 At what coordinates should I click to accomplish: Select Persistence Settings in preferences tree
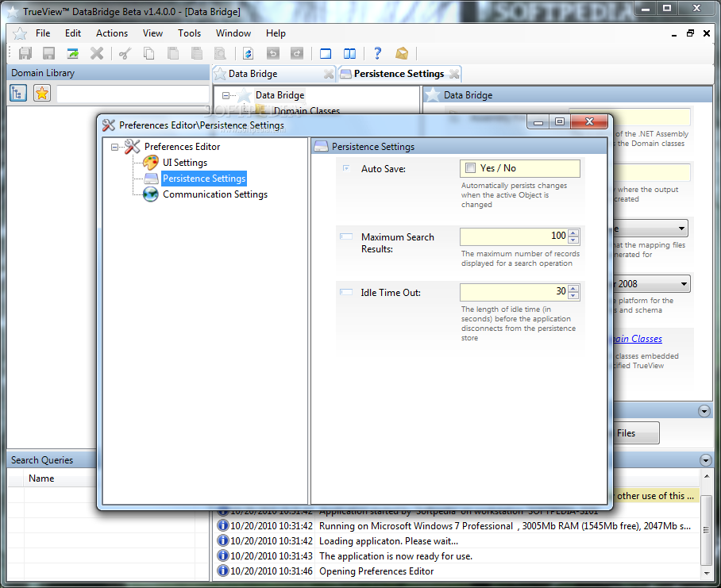(204, 179)
